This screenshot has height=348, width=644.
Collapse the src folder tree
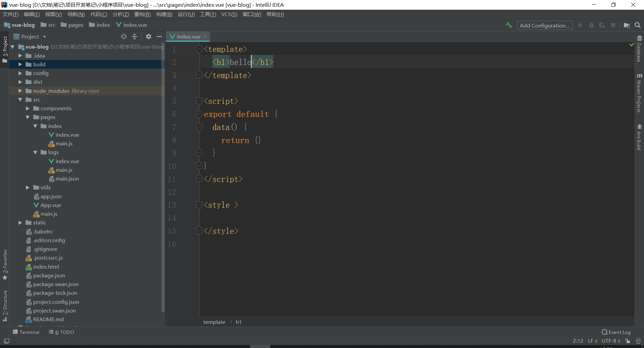coord(20,100)
